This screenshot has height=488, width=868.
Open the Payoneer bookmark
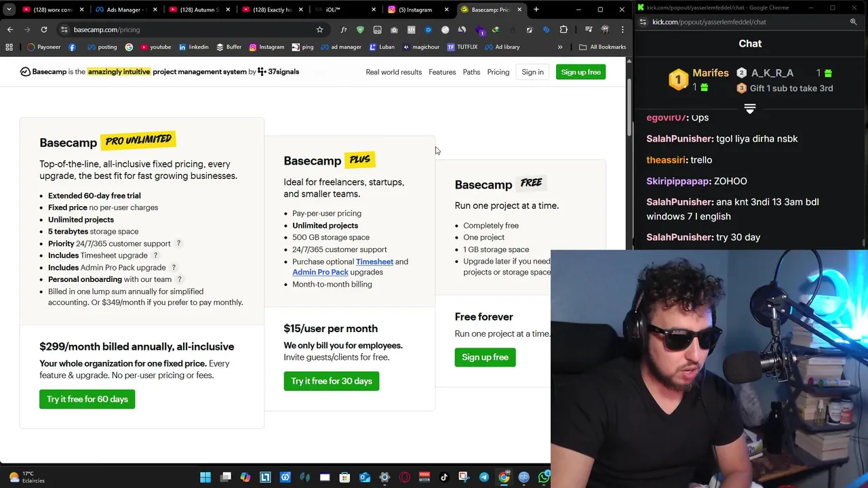coord(44,47)
